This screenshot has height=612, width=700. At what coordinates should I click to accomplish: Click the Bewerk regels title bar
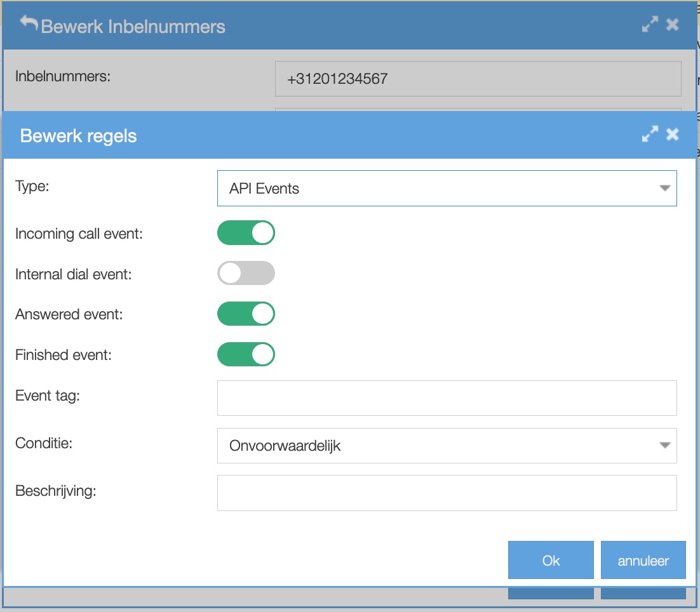[x=318, y=135]
